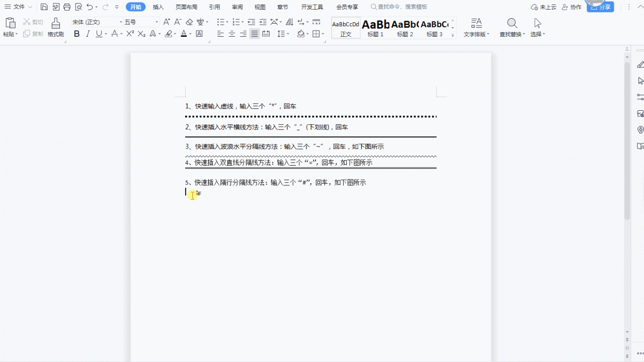Open numbered list dropdown arrow
This screenshot has height=362, width=644.
coord(243,22)
